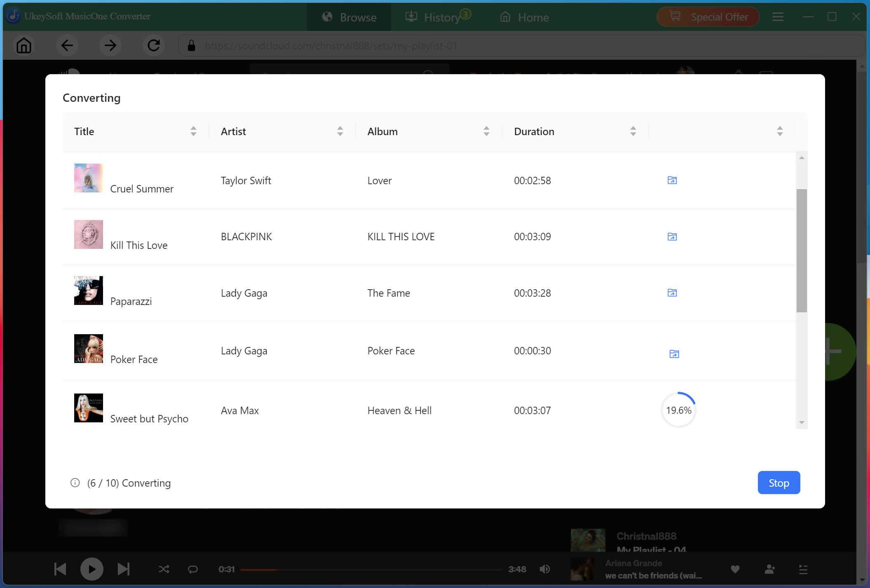This screenshot has height=588, width=870.
Task: Open output folder for Cruel Summer
Action: (672, 180)
